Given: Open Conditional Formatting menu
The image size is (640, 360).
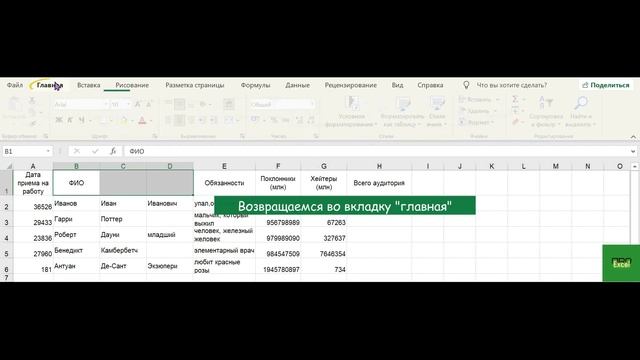Looking at the screenshot, I should pos(351,111).
